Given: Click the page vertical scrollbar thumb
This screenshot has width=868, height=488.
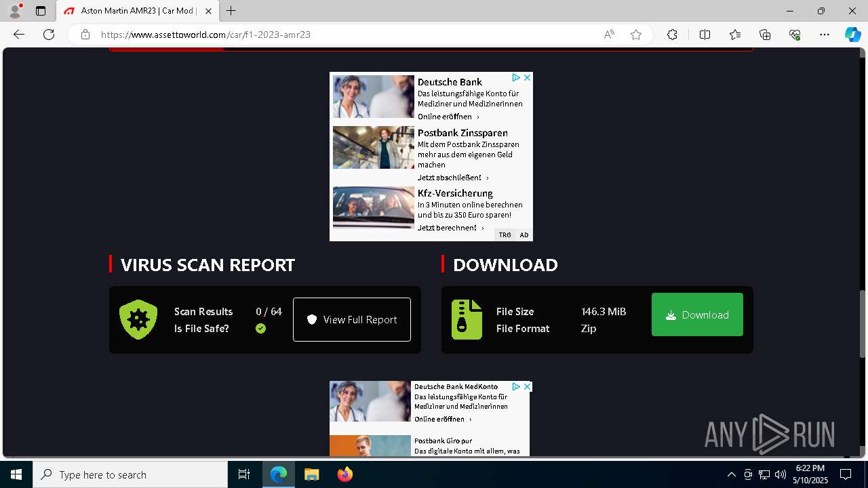Looking at the screenshot, I should click(863, 324).
